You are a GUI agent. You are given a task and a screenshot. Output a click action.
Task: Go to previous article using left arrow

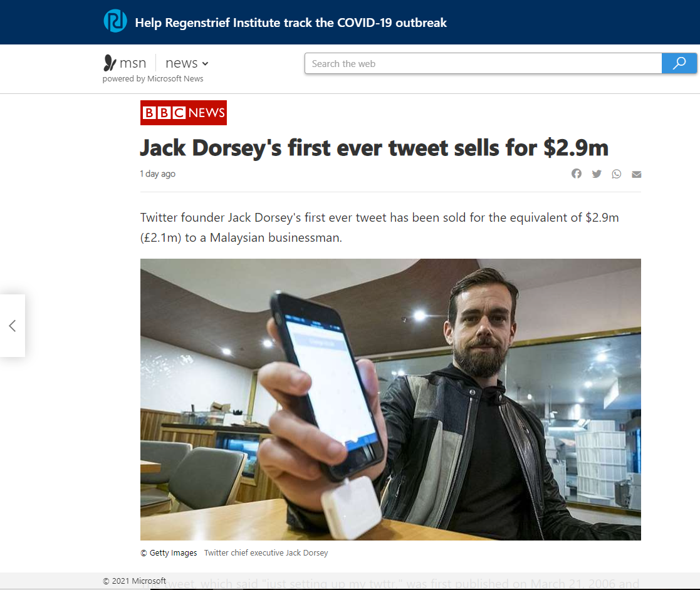click(x=13, y=326)
